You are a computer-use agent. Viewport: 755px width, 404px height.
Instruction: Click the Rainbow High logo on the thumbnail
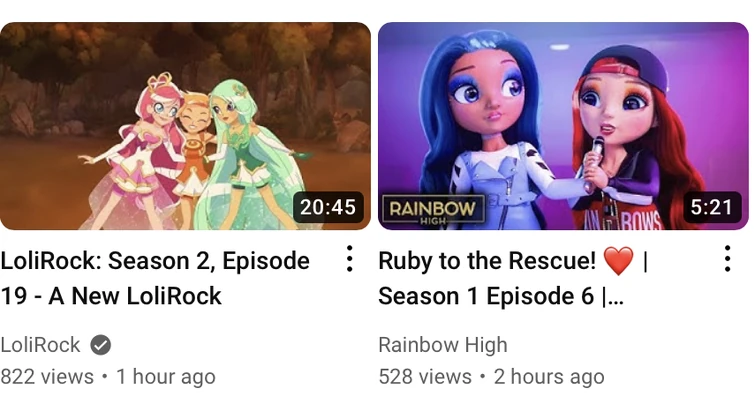433,210
